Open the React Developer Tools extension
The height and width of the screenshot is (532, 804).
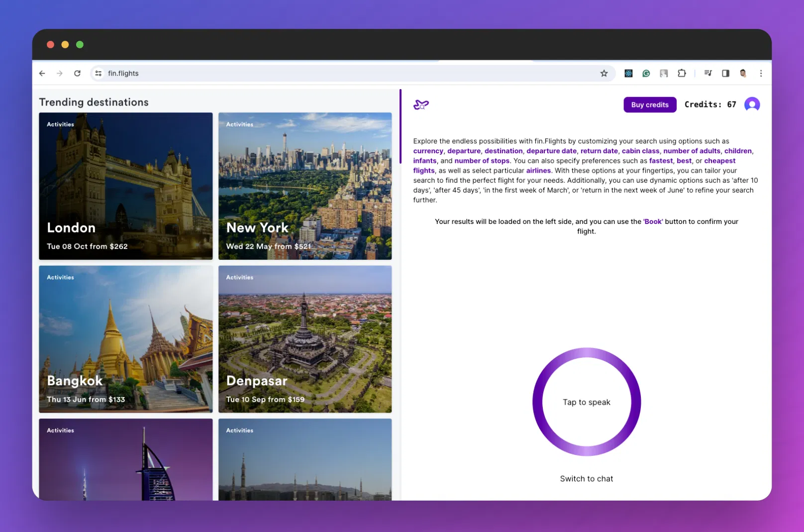click(x=628, y=74)
